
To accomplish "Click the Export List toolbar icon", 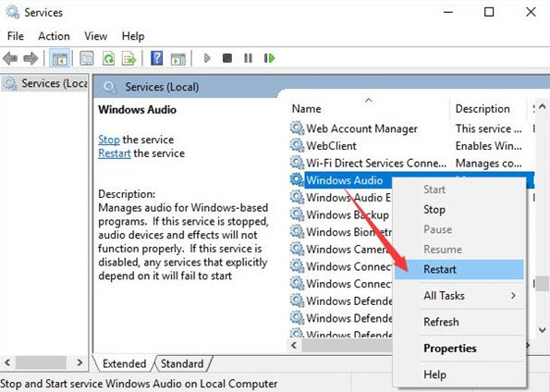I will click(128, 58).
